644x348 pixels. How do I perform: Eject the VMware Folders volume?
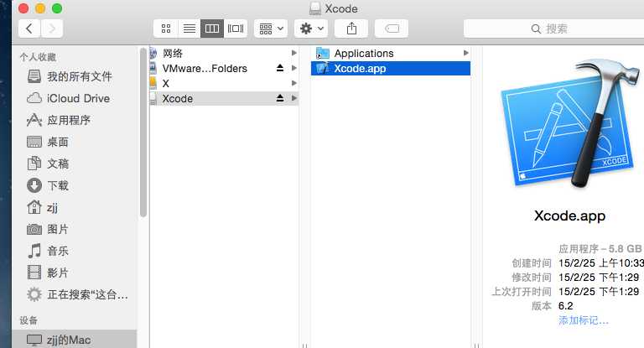[280, 68]
